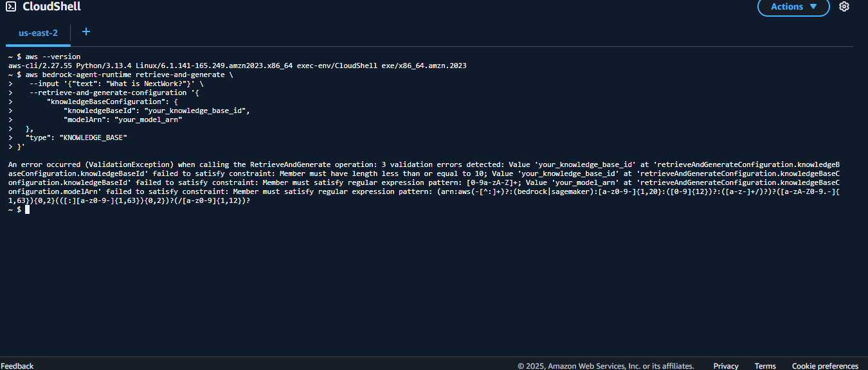Add a new terminal tab with plus icon
Viewport: 868px width, 370px height.
[x=86, y=31]
